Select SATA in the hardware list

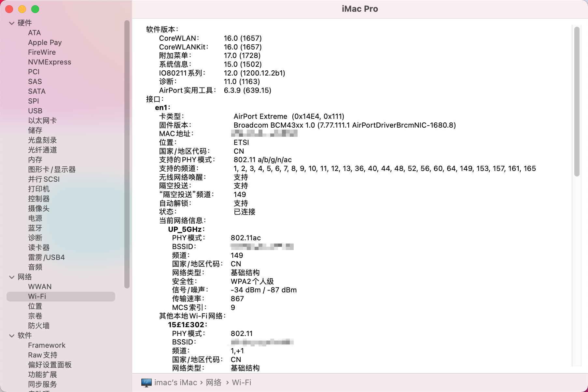[x=37, y=91]
